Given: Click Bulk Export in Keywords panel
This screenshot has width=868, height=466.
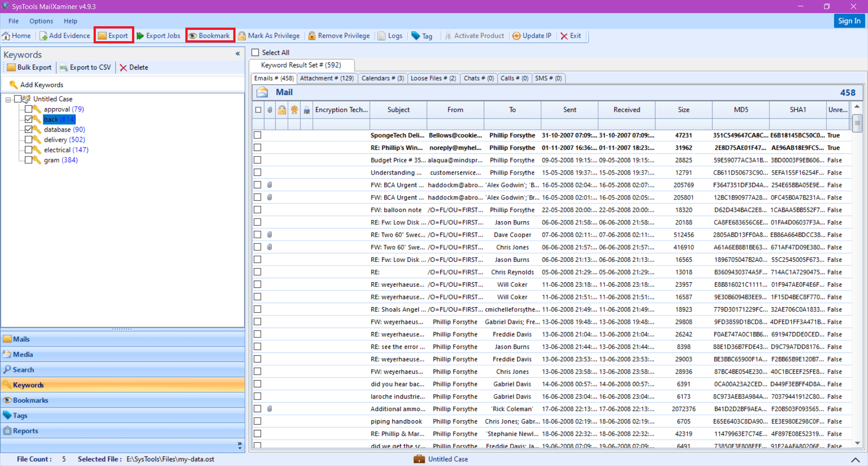Looking at the screenshot, I should point(29,67).
